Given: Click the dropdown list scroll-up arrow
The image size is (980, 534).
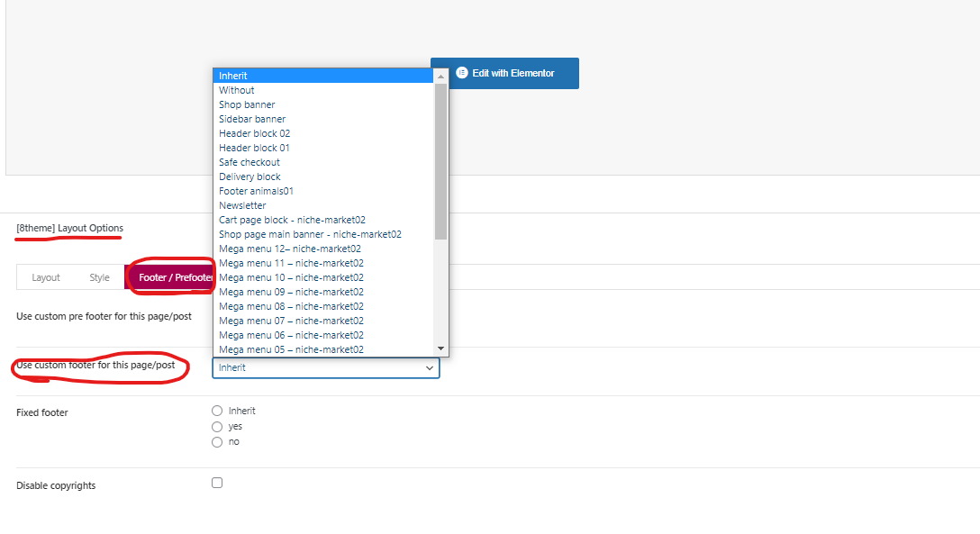Looking at the screenshot, I should tap(440, 77).
